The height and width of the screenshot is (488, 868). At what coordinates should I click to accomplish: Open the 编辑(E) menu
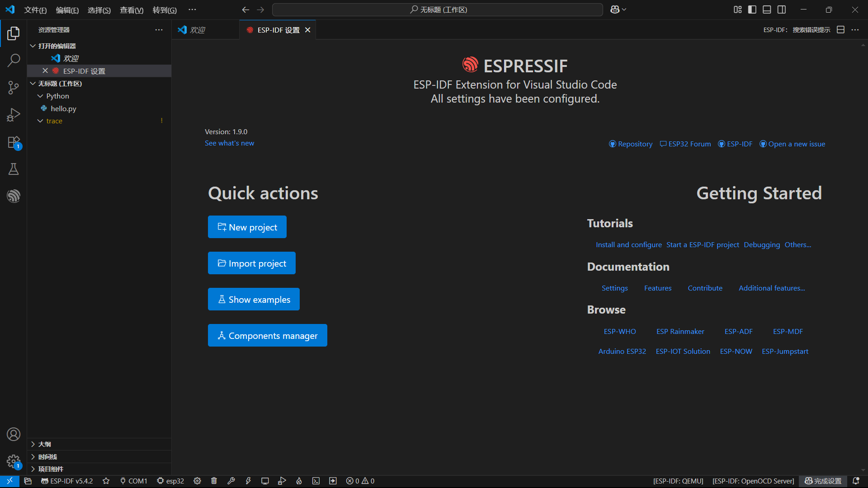pos(67,10)
